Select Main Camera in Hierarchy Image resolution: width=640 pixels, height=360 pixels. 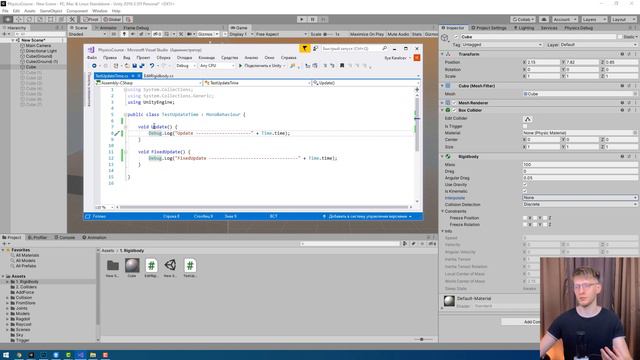pos(38,46)
